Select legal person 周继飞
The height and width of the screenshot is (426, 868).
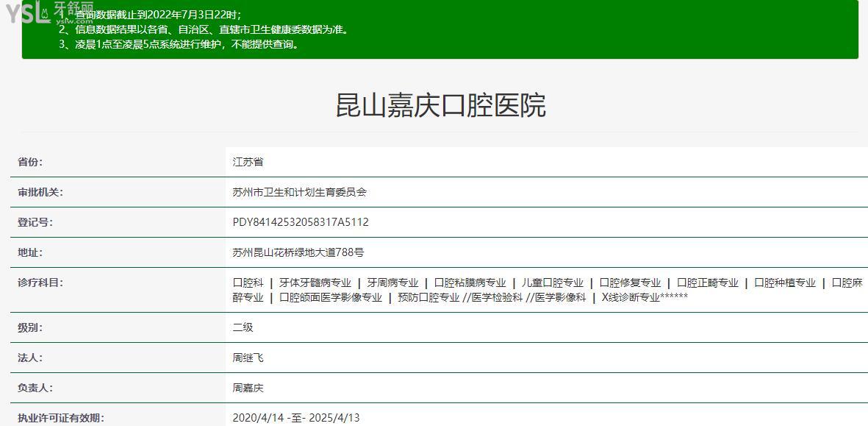(248, 358)
